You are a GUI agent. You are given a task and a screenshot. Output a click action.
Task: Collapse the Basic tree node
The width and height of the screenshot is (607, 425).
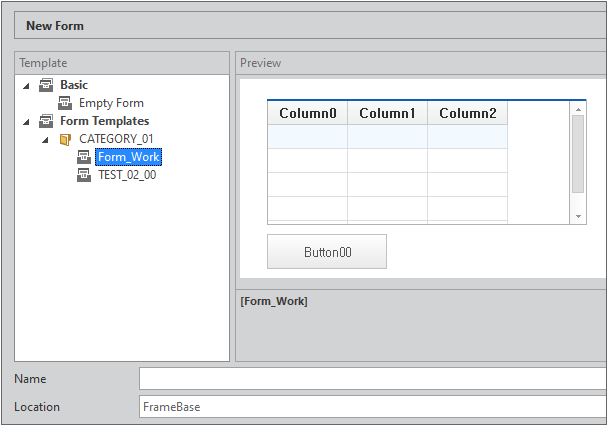(26, 86)
